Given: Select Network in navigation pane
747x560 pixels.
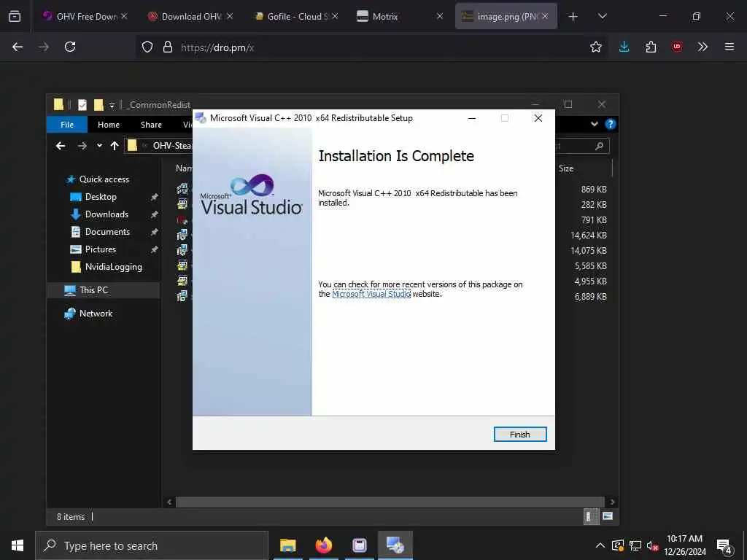Looking at the screenshot, I should pos(96,314).
